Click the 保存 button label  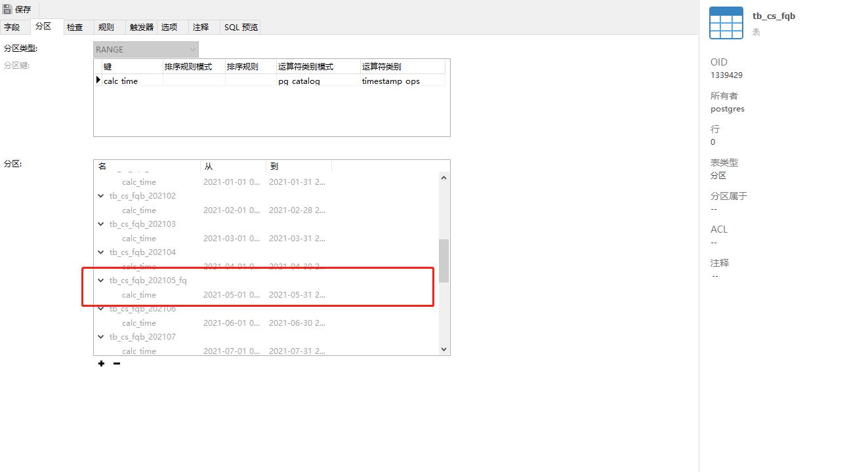point(23,9)
